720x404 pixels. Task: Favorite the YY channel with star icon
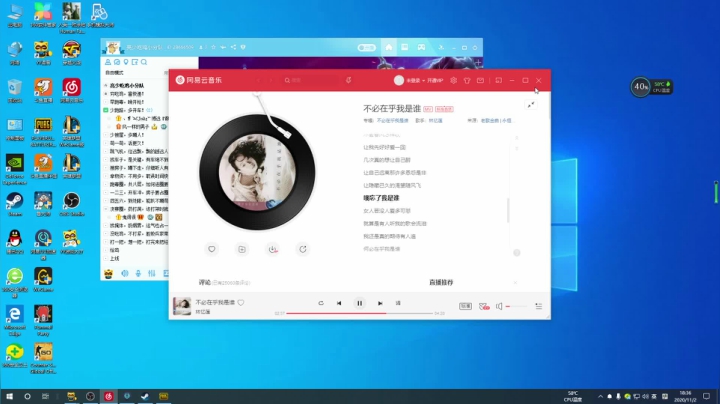click(214, 47)
